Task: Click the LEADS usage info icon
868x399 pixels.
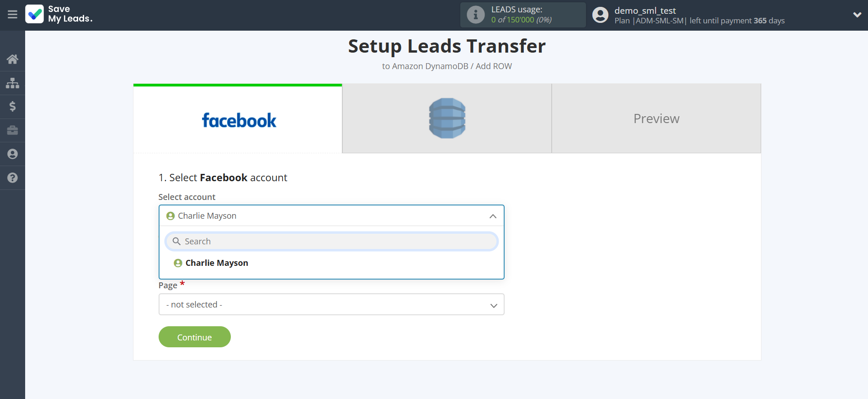Action: click(475, 15)
